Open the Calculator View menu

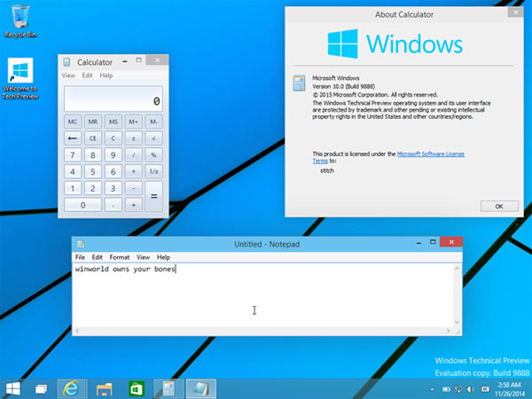tap(68, 76)
